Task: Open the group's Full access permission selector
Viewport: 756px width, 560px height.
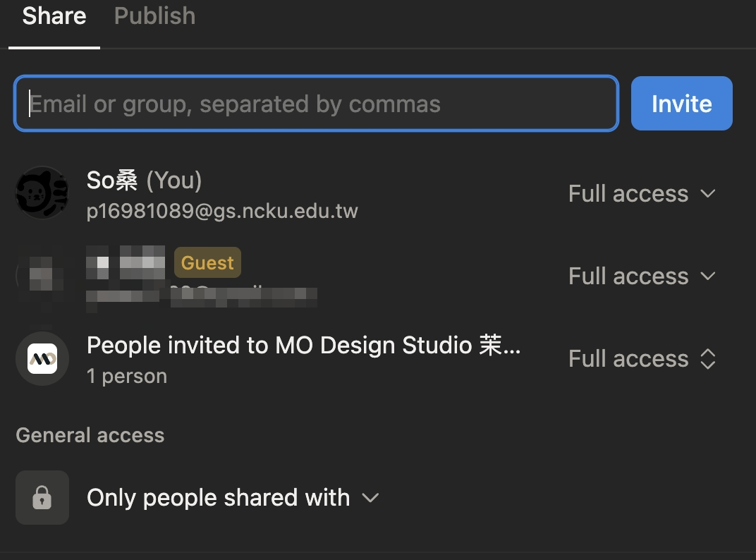Action: click(642, 358)
